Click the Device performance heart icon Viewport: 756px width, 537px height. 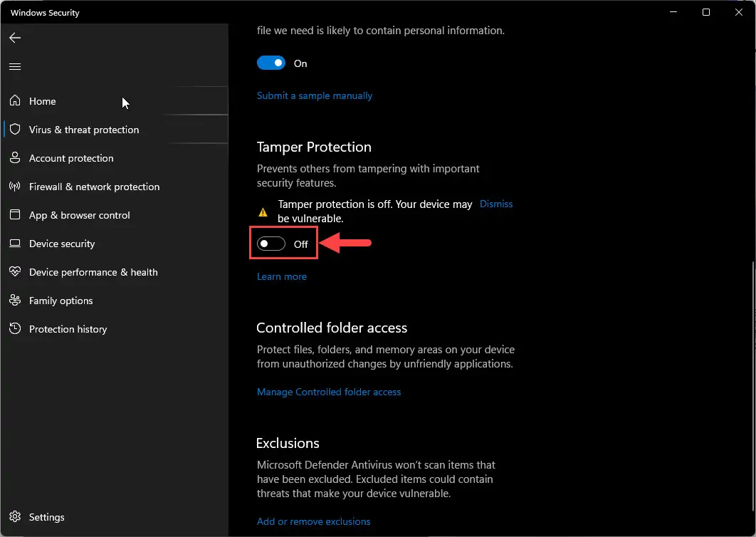click(15, 271)
